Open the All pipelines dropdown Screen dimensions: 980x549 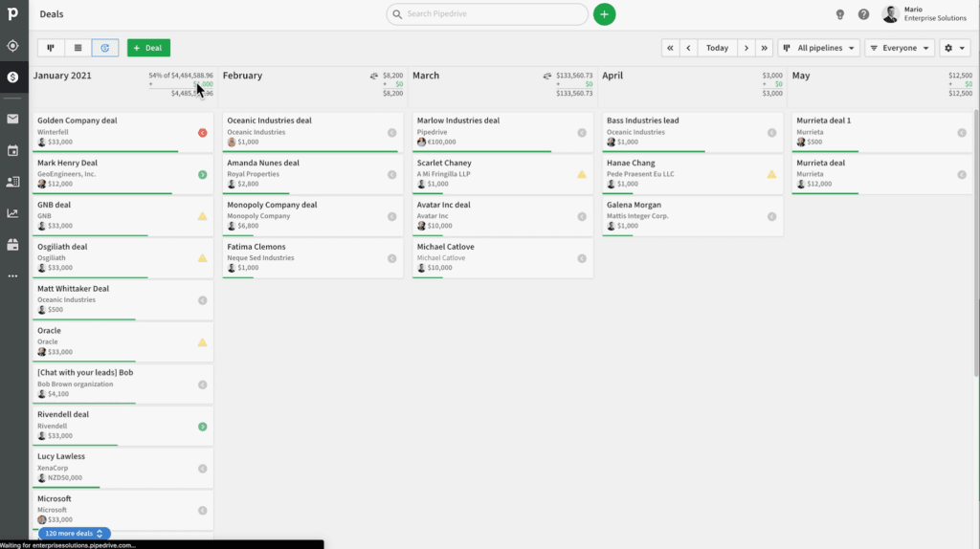click(819, 48)
